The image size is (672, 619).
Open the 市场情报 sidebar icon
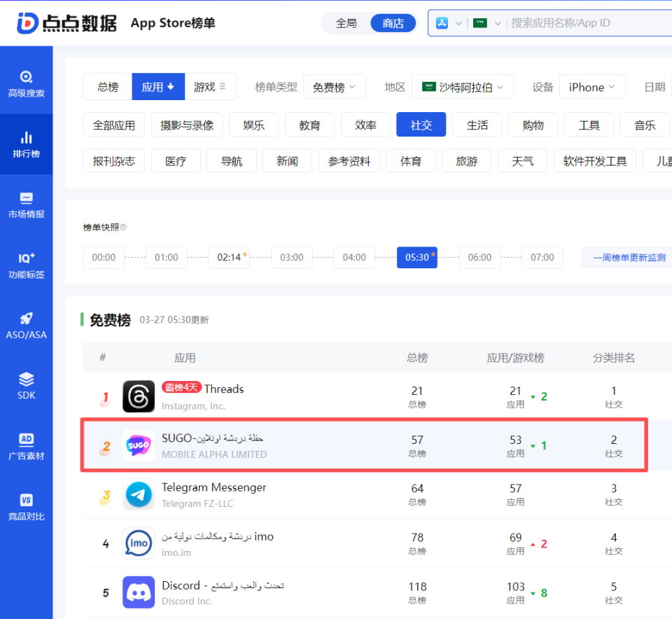[x=26, y=198]
